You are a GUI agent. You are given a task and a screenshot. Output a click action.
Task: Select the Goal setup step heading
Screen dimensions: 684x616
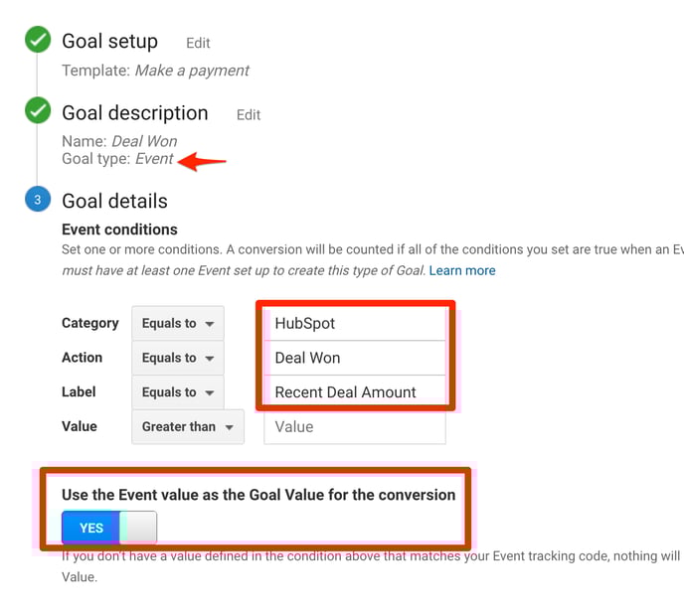[110, 42]
